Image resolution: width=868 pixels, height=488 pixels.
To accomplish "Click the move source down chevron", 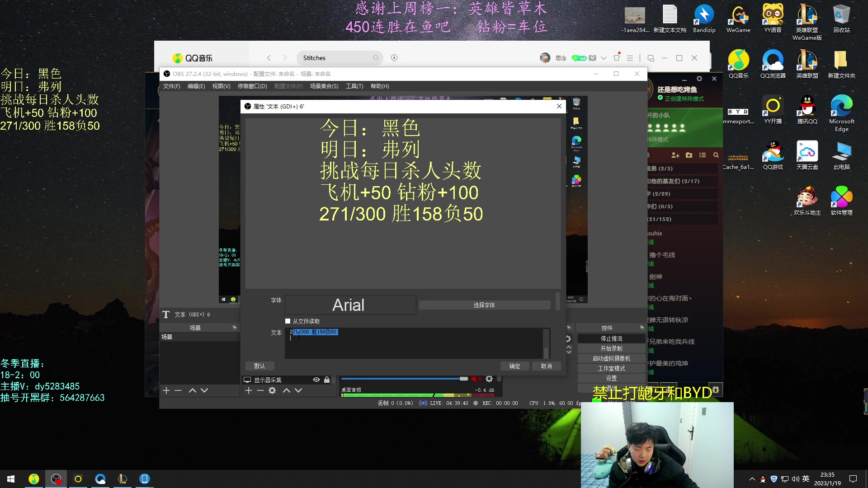I will pyautogui.click(x=298, y=390).
